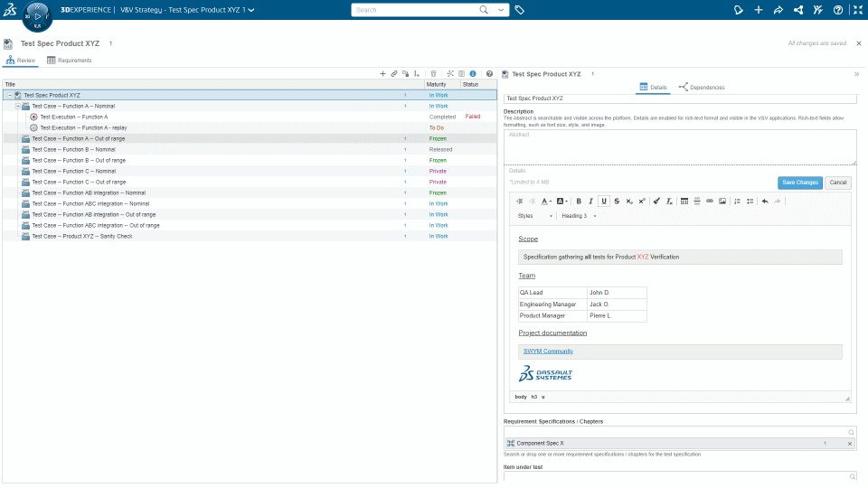Apply bold formatting in the editor

click(x=579, y=202)
